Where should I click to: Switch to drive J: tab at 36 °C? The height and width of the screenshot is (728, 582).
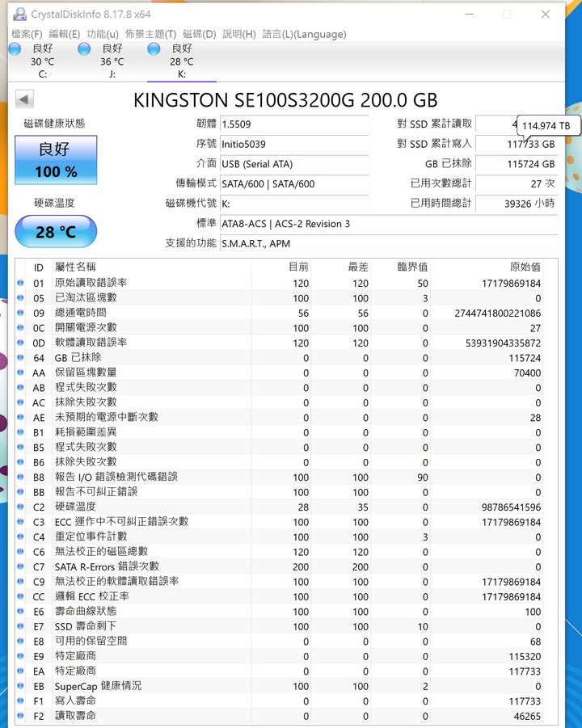coord(112,61)
